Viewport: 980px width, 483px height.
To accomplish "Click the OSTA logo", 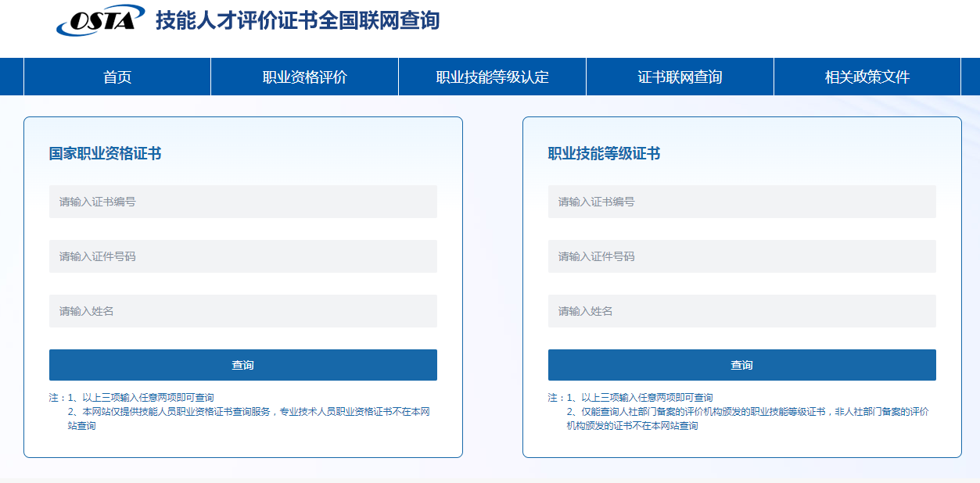I will tap(100, 21).
